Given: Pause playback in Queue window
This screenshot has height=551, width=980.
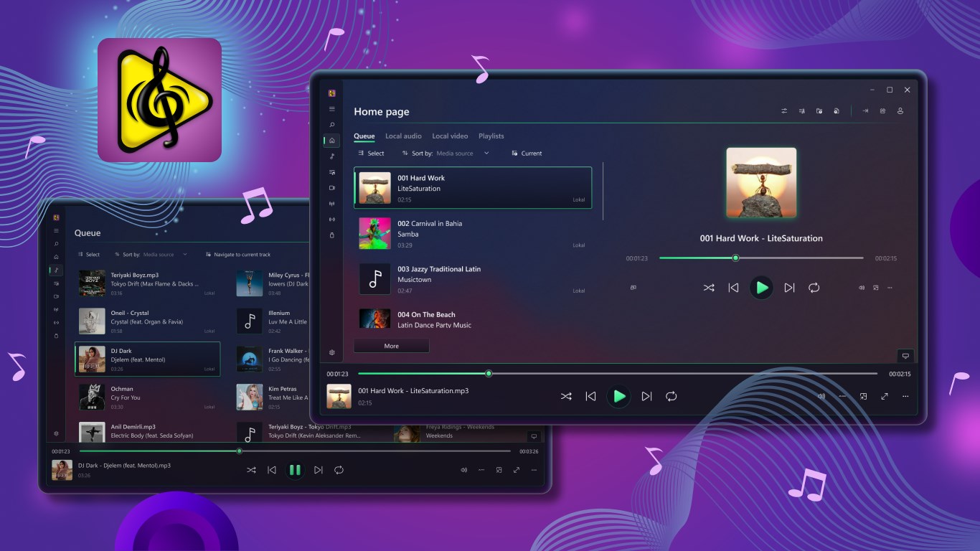Looking at the screenshot, I should 295,470.
